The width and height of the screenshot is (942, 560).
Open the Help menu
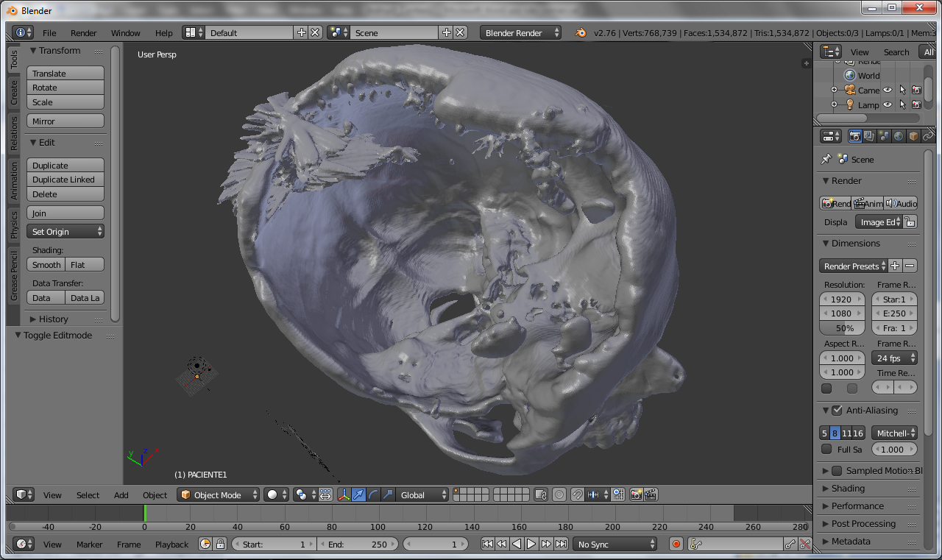[x=164, y=33]
